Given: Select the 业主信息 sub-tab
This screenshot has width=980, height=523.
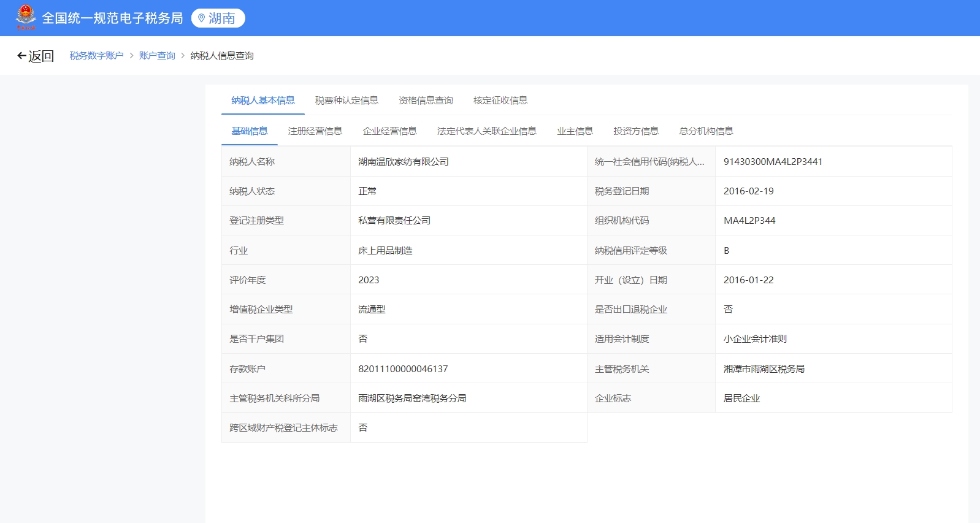Looking at the screenshot, I should 575,131.
